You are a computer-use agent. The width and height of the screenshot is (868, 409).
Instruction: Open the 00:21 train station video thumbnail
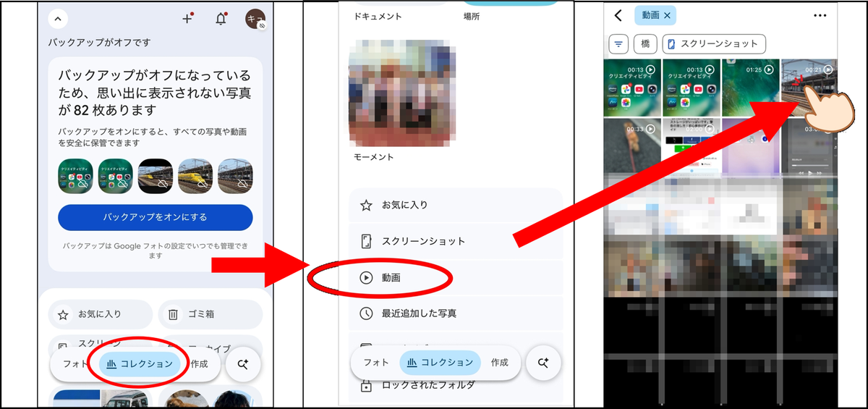(809, 88)
